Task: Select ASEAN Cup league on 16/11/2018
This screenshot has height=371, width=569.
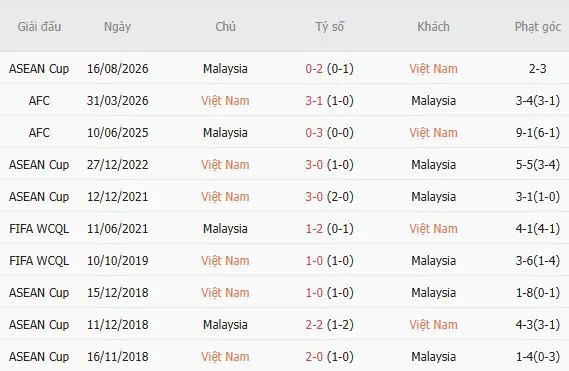Action: click(39, 356)
